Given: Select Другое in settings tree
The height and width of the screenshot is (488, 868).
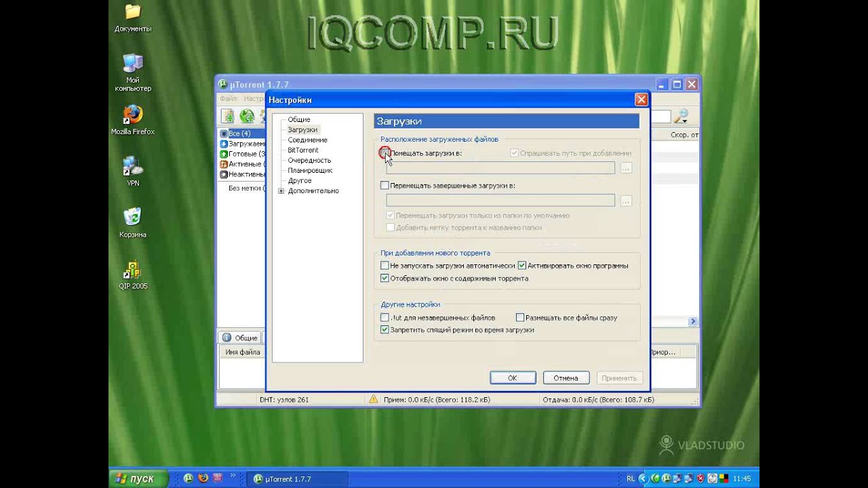Looking at the screenshot, I should [x=300, y=180].
